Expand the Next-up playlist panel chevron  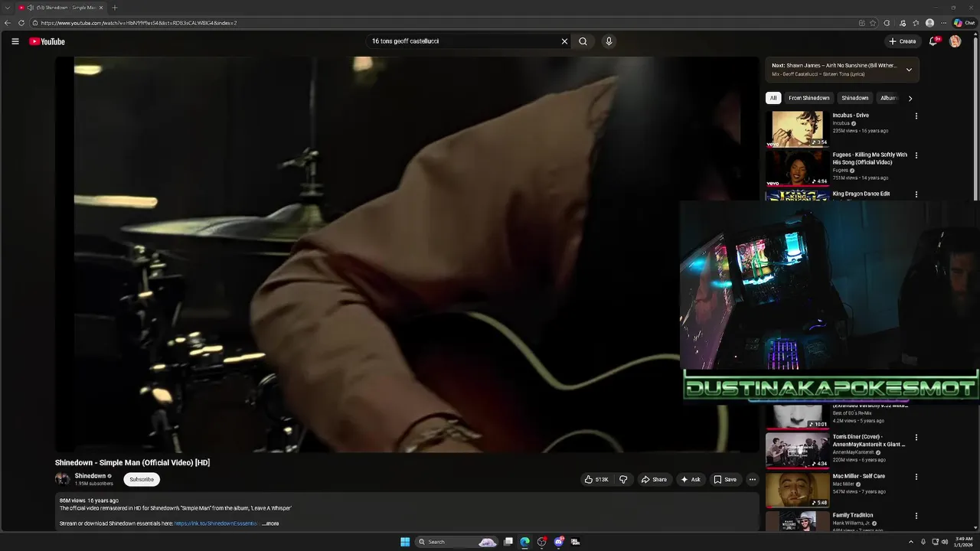pyautogui.click(x=909, y=70)
